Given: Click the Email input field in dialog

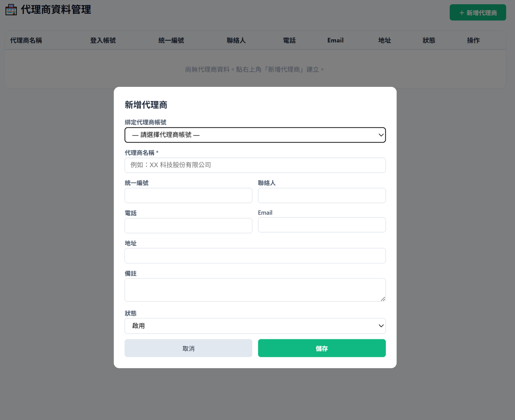Looking at the screenshot, I should click(322, 225).
